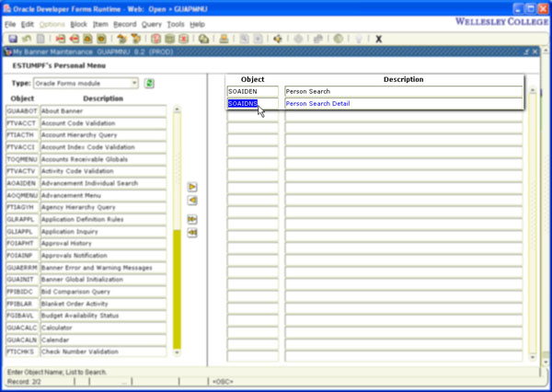Viewport: 552px width, 392px height.
Task: Open the Help menu
Action: 197,24
